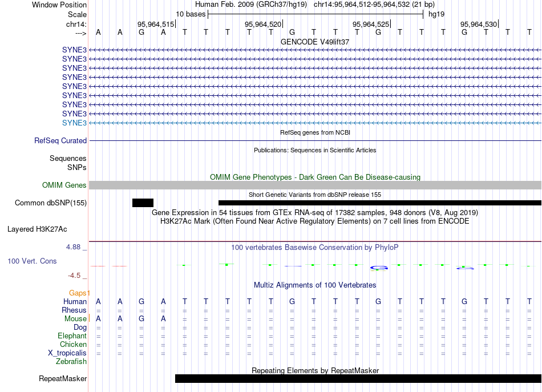Click the chr14: ruler label
542x392 pixels.
click(76, 24)
